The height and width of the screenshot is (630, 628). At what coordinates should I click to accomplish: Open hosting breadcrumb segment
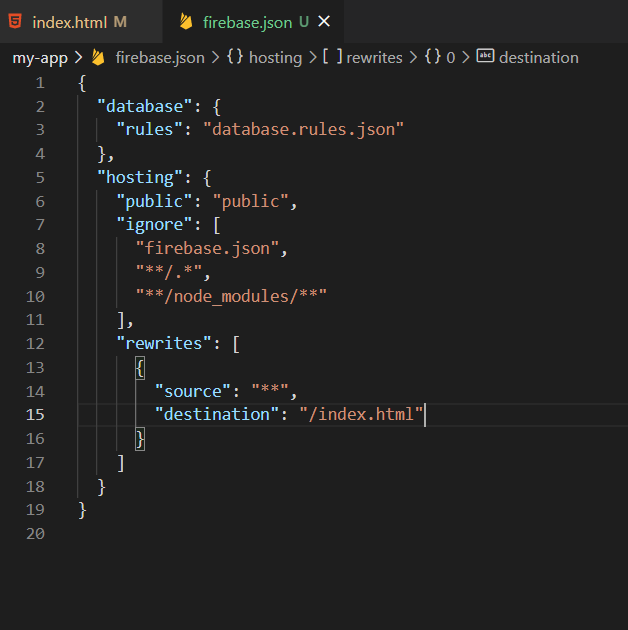pyautogui.click(x=275, y=58)
